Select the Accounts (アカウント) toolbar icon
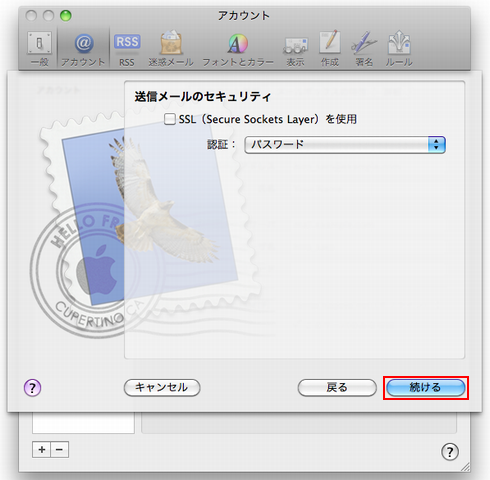 83,49
